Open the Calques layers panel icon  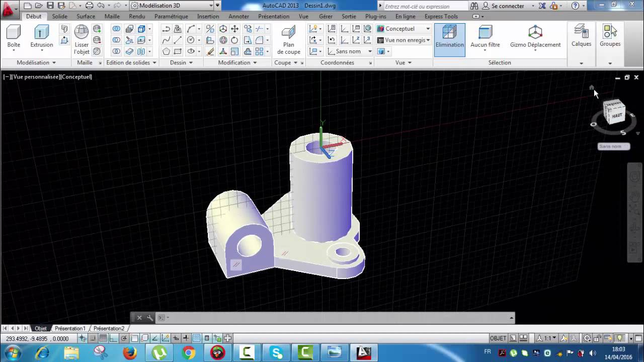click(581, 32)
